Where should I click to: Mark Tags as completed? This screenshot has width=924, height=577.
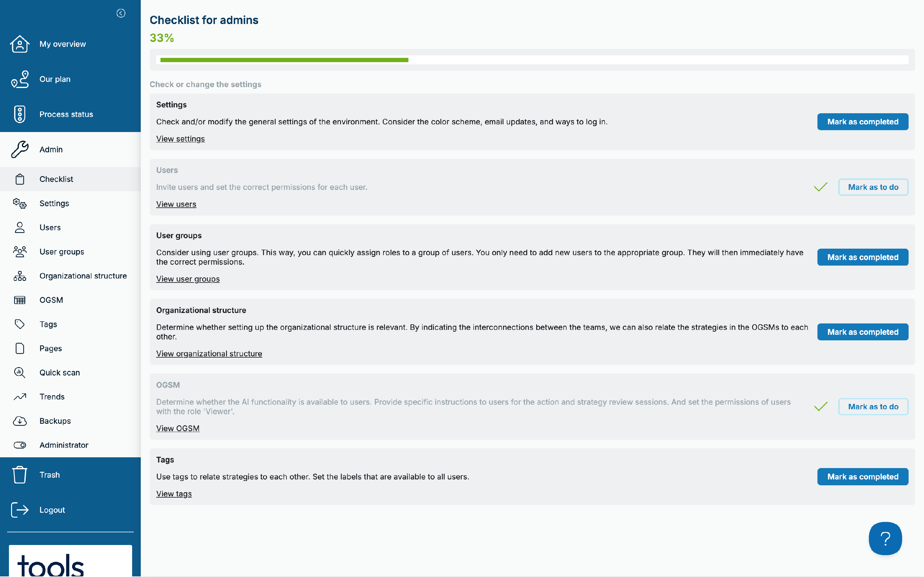coord(862,477)
